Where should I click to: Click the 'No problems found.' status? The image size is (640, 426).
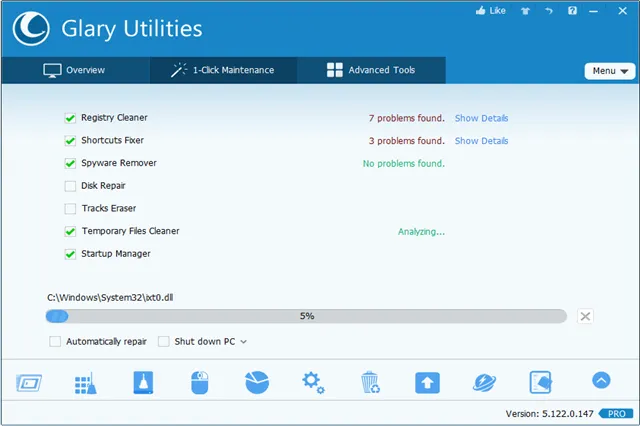pos(404,164)
